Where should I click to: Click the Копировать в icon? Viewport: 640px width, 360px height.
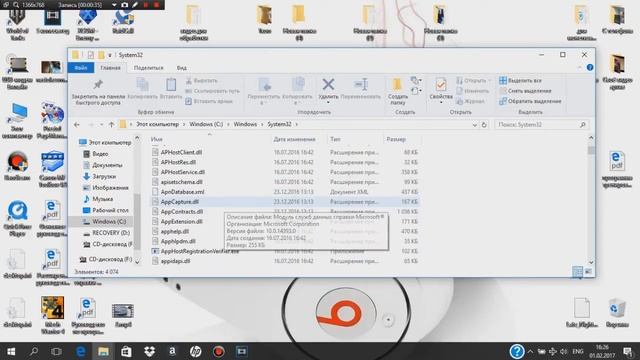[x=298, y=85]
